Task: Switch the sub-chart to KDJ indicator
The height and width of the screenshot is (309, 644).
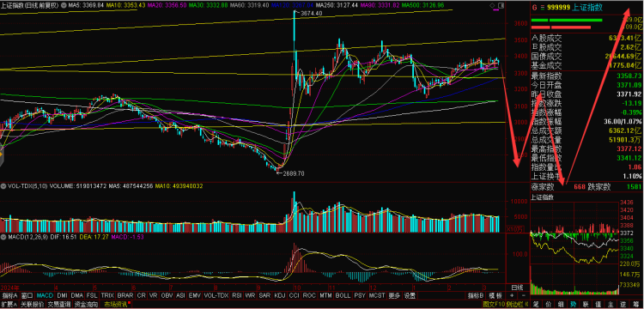Action: click(x=280, y=295)
